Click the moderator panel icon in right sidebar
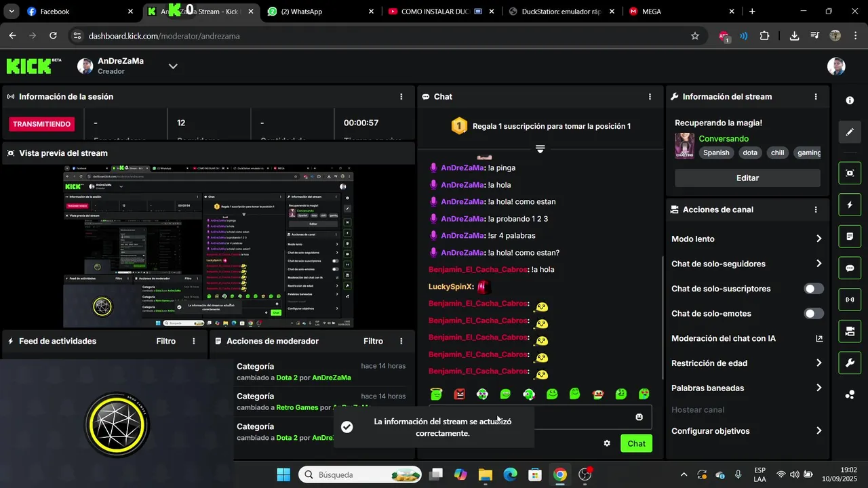This screenshot has height=488, width=868. pos(850,331)
